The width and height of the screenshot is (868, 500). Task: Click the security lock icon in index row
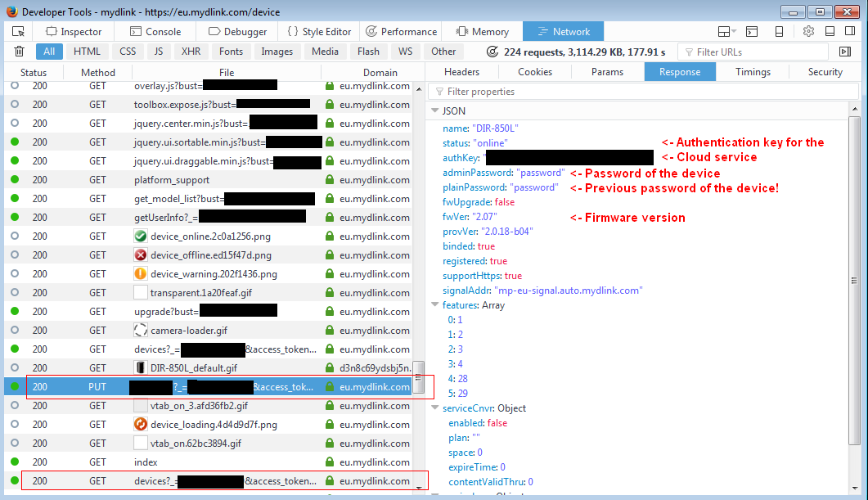point(330,462)
